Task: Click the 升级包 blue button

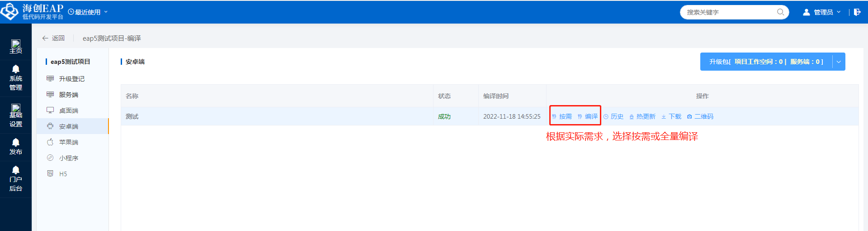Action: 766,62
